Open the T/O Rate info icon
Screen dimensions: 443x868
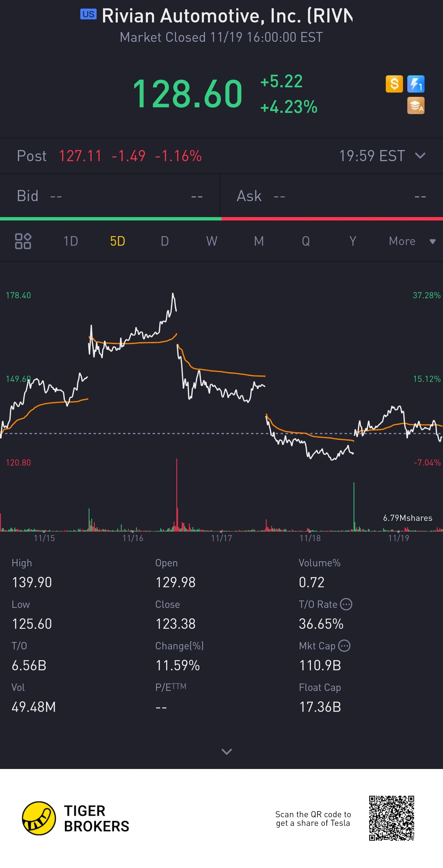pyautogui.click(x=346, y=604)
